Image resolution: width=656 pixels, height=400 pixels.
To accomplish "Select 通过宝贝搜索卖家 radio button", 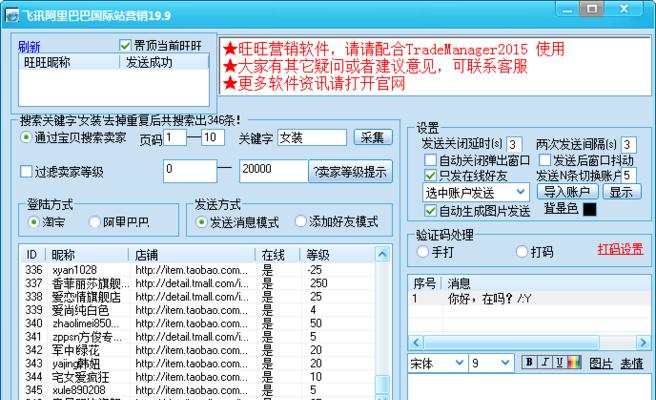I will [x=26, y=137].
